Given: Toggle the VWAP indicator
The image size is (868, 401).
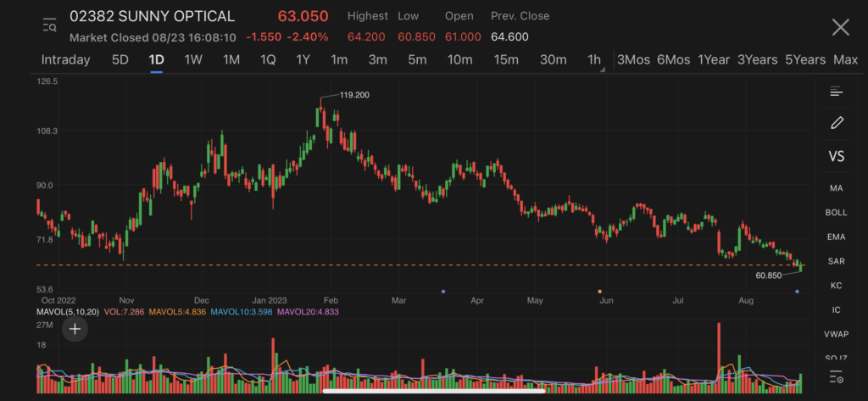Looking at the screenshot, I should click(x=836, y=334).
